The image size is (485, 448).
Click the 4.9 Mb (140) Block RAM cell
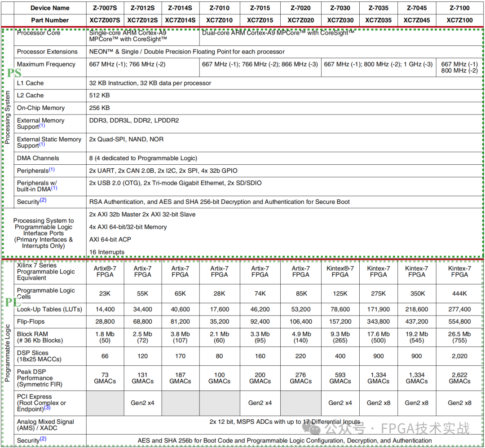(x=300, y=338)
